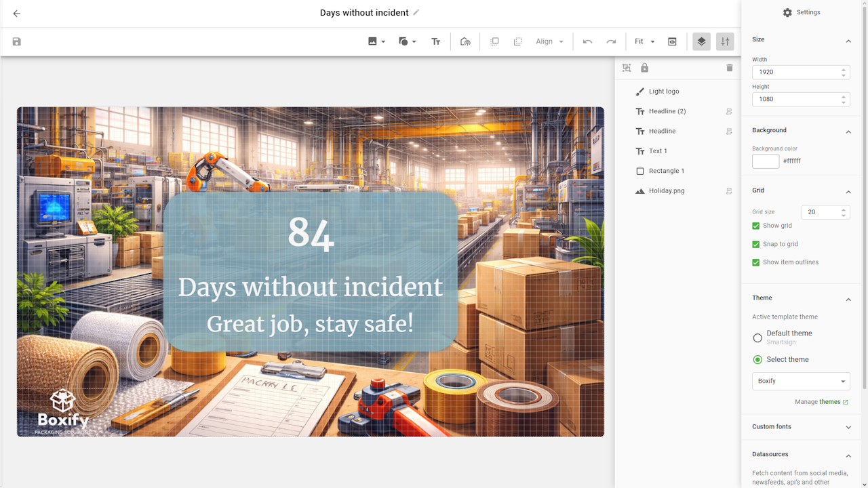Select the Headline (2) layer
This screenshot has width=868, height=488.
tap(667, 111)
